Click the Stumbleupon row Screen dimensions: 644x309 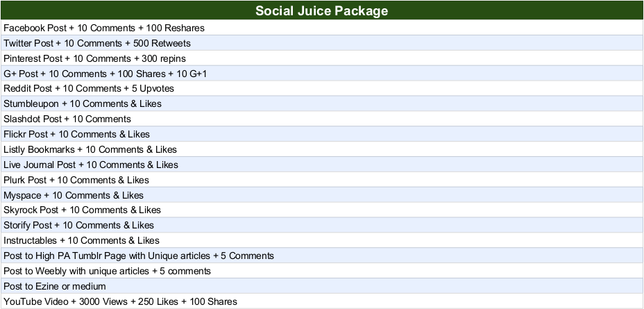point(83,104)
